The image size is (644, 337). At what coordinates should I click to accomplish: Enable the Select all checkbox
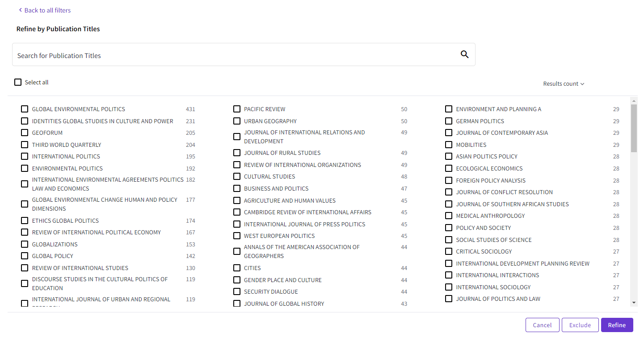click(x=17, y=82)
